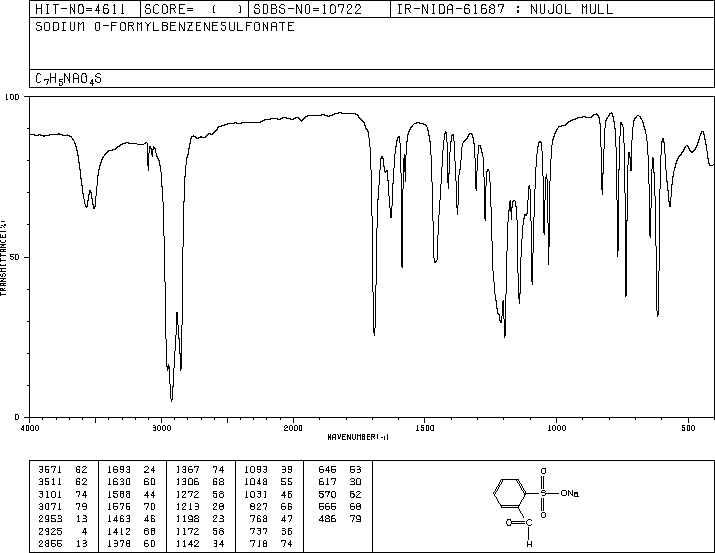Image resolution: width=715 pixels, height=553 pixels.
Task: Select peak table entry 3511
Action: click(x=63, y=482)
